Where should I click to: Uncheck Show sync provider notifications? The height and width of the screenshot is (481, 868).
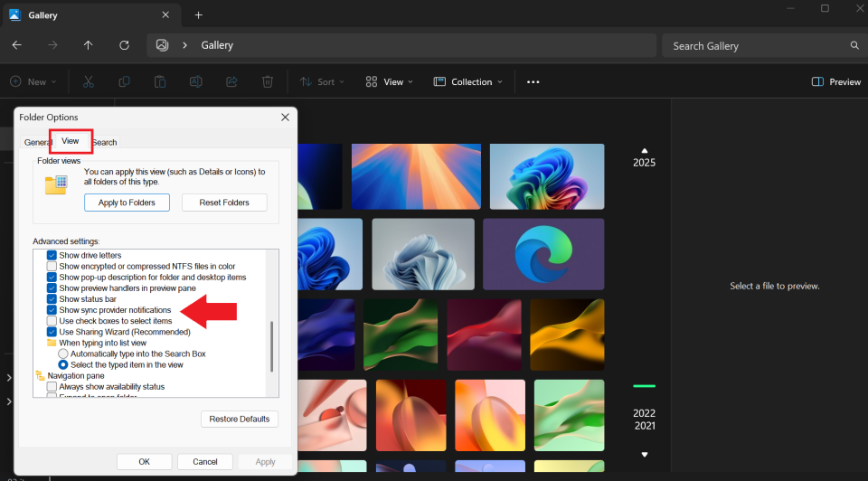click(x=52, y=310)
